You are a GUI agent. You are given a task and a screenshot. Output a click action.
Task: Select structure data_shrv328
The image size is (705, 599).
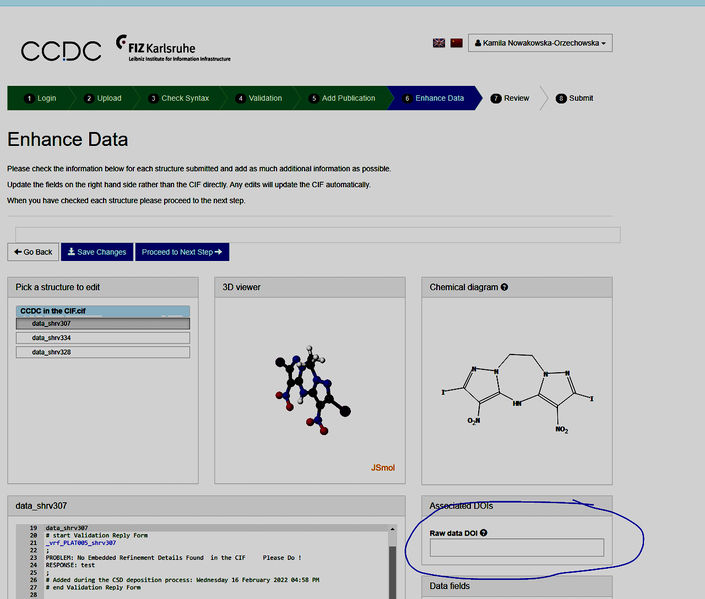point(103,352)
